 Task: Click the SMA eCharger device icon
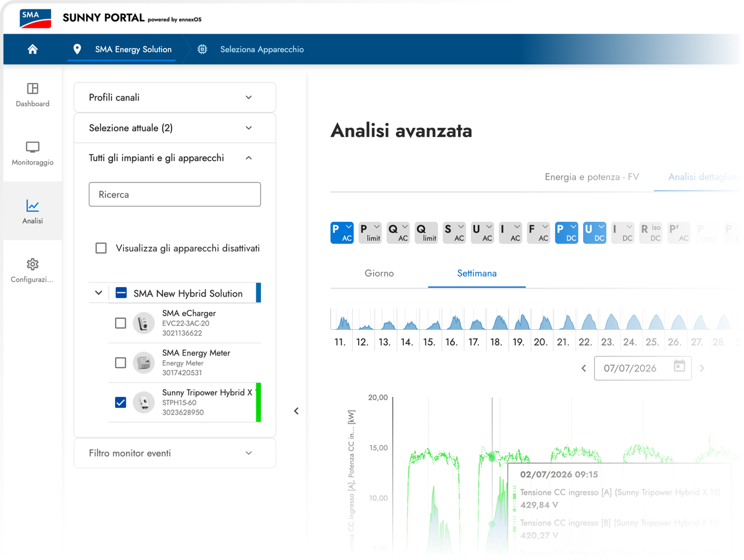144,323
